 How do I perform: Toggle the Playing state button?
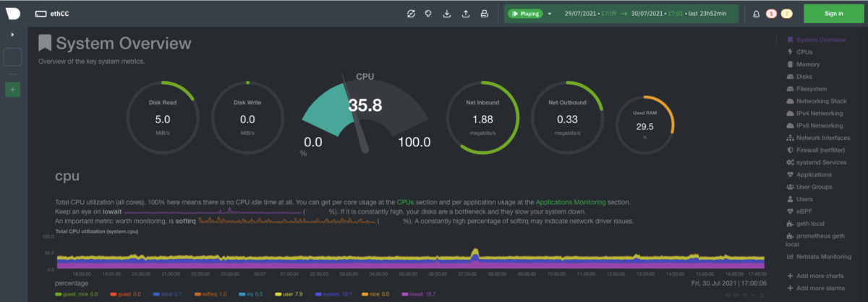(525, 13)
